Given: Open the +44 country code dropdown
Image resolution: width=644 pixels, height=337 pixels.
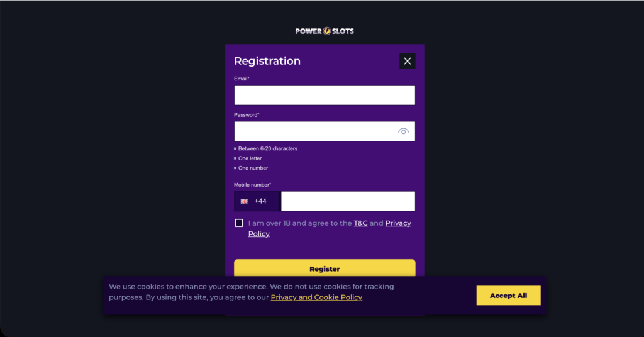Looking at the screenshot, I should tap(258, 201).
